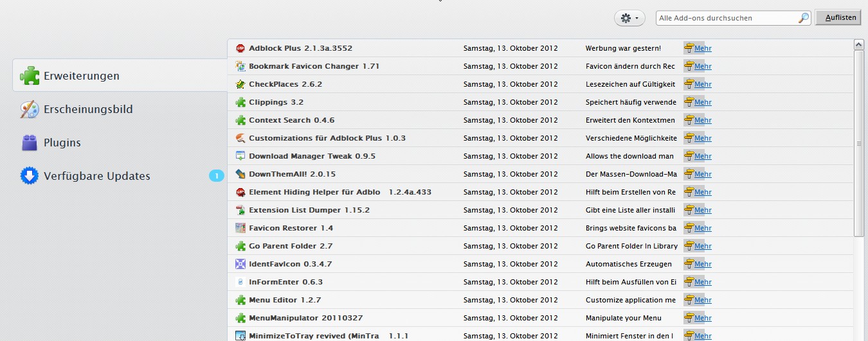Select the Adblock Plus 2.1.3a.3552 row name

pyautogui.click(x=301, y=48)
